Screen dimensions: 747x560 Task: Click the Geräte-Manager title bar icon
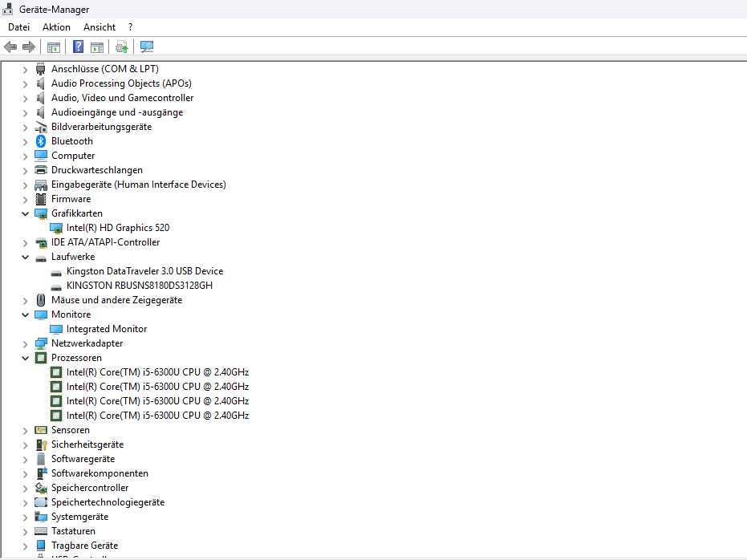(x=8, y=9)
